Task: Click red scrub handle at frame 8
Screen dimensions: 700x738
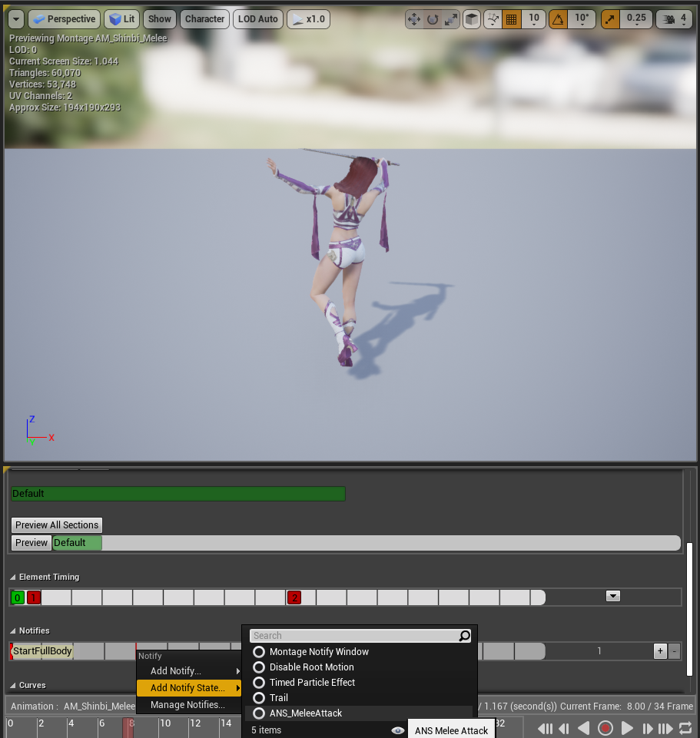Action: 128,728
